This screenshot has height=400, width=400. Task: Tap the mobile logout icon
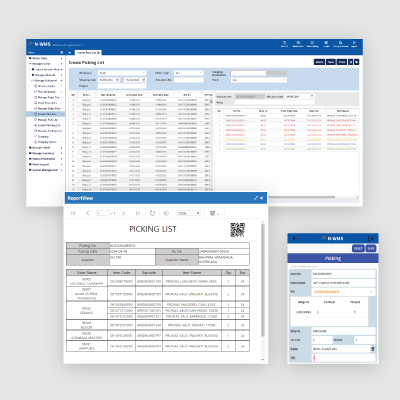[371, 238]
